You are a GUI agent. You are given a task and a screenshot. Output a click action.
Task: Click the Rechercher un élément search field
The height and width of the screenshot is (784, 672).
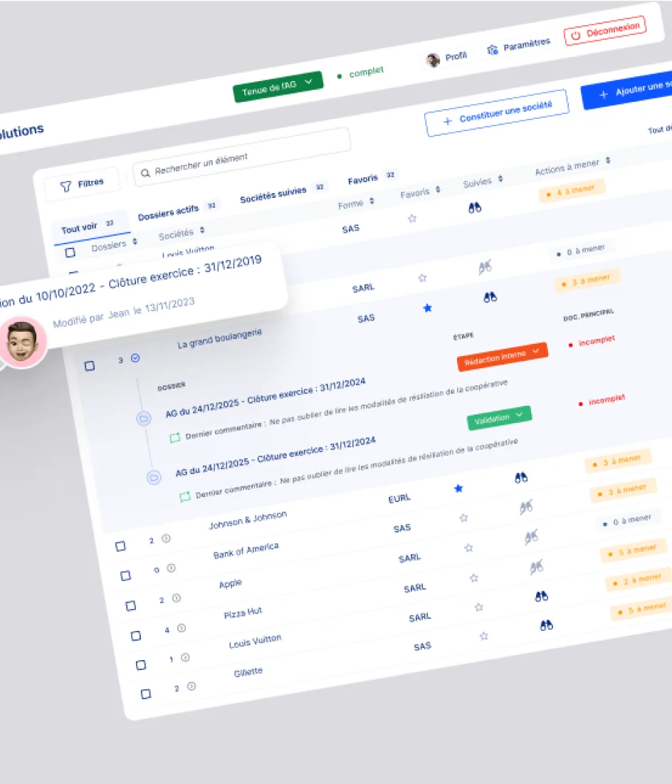241,157
